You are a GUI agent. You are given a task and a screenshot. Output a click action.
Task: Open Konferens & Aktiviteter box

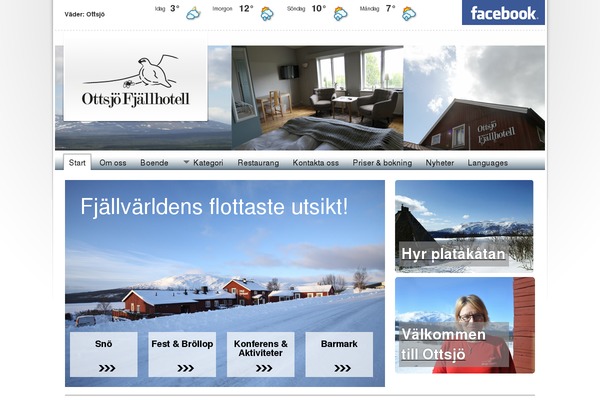point(261,354)
